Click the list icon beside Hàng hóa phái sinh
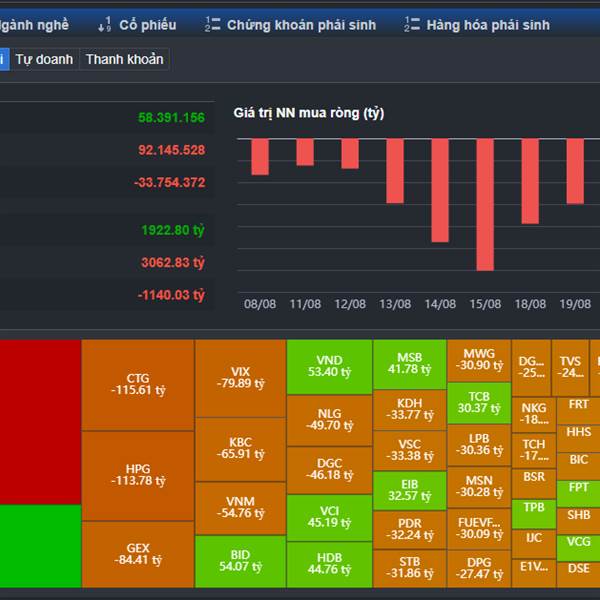600x600 pixels. coord(412,24)
